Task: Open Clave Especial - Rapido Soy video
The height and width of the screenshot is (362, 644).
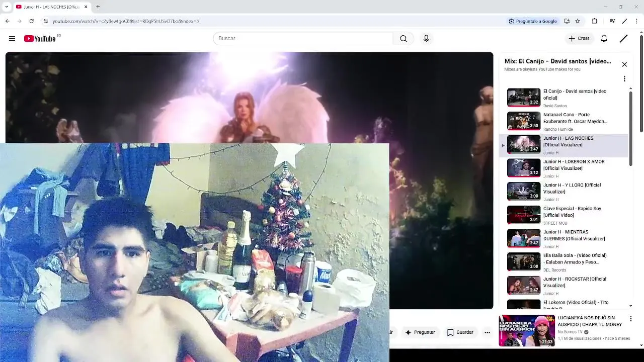Action: (x=563, y=215)
